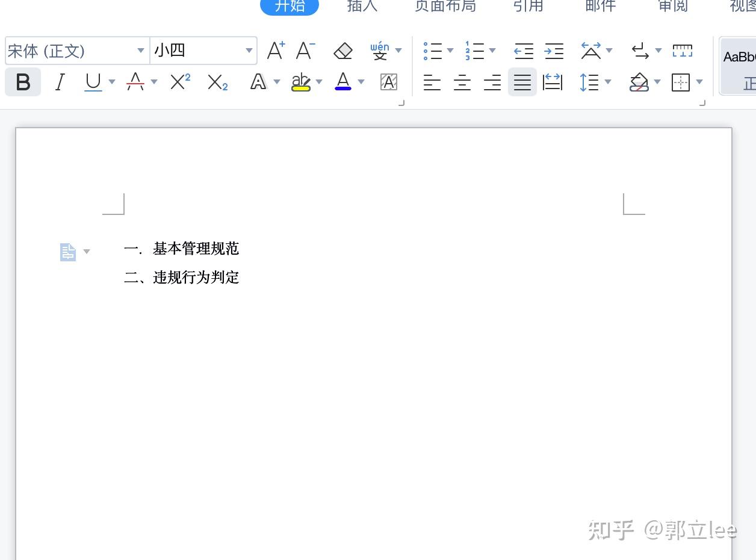Expand font color dropdown arrow
This screenshot has height=560, width=756.
click(x=361, y=82)
